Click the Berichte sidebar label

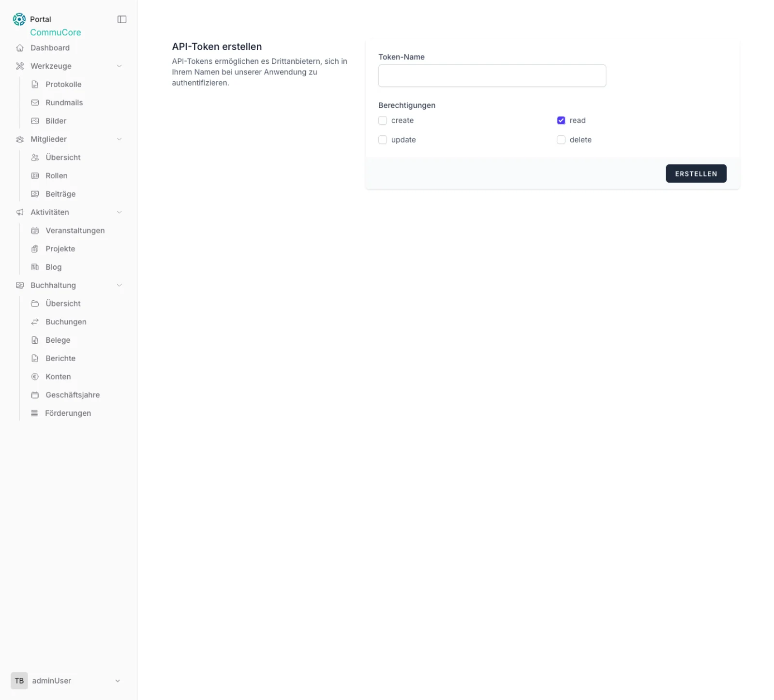coord(60,359)
